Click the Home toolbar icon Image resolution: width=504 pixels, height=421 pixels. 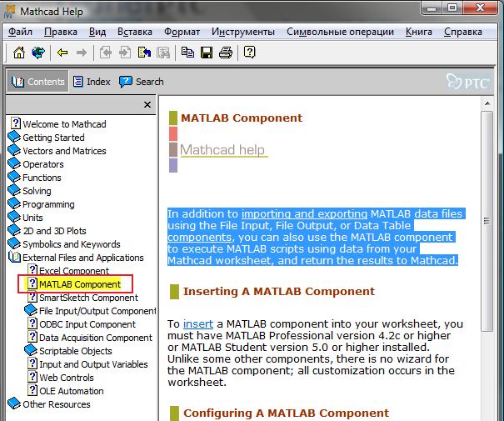(19, 52)
